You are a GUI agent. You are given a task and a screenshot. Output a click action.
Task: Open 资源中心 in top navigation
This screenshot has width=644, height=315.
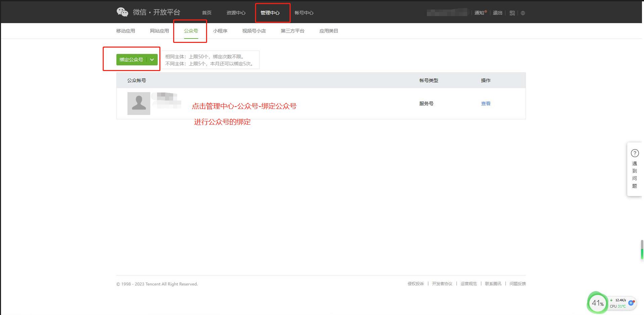[x=236, y=13]
